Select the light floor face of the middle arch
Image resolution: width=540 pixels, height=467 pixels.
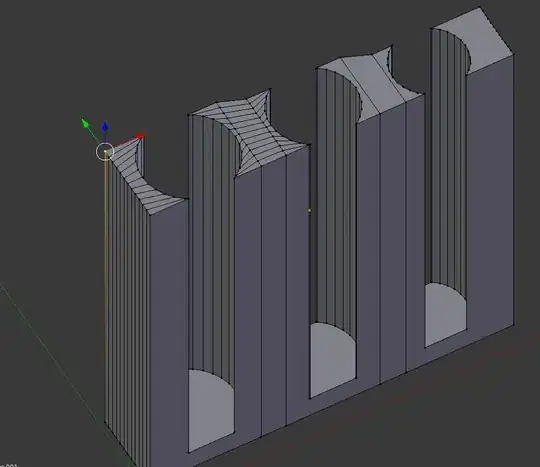tap(332, 359)
